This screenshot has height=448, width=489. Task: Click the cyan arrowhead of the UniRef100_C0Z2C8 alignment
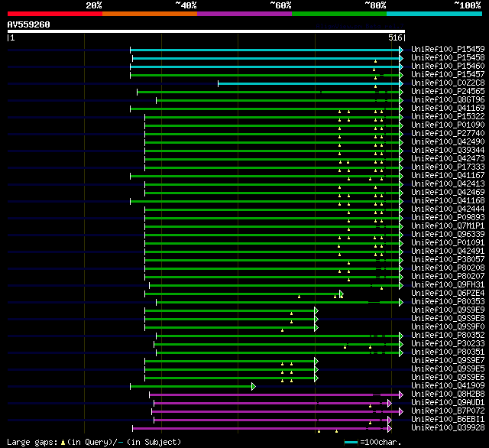[401, 83]
